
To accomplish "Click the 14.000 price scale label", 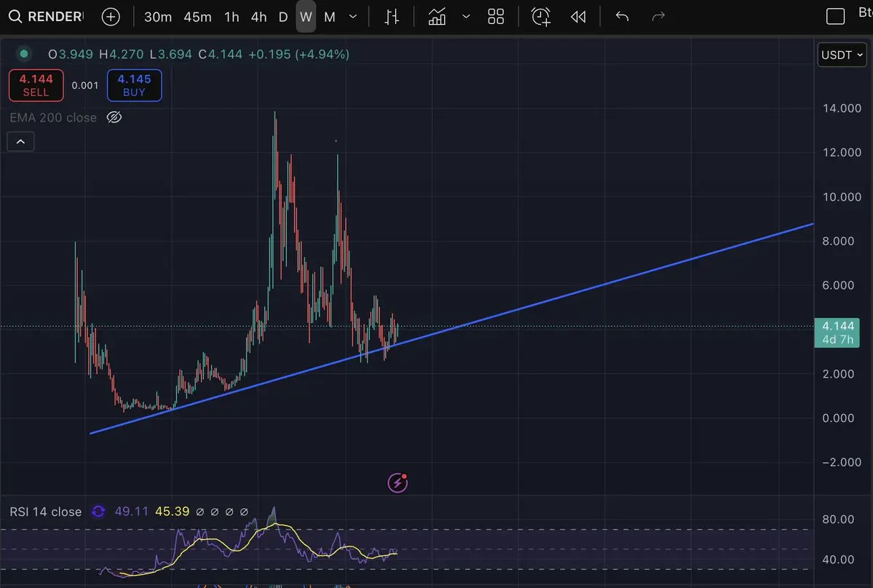I will pos(842,108).
